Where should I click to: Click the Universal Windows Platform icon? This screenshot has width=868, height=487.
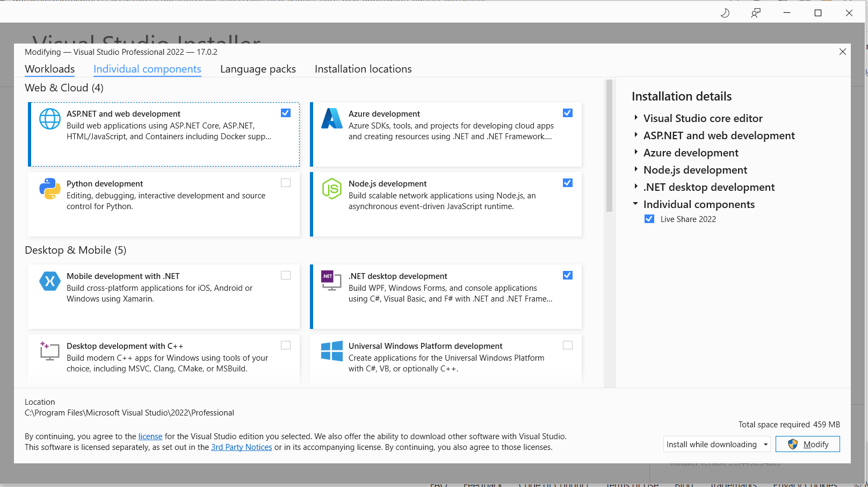click(x=331, y=351)
